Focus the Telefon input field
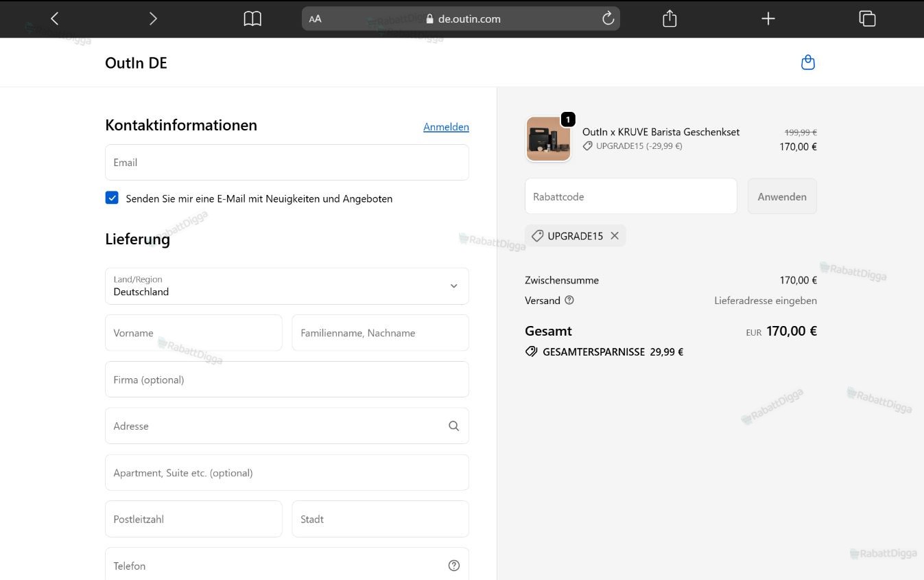The height and width of the screenshot is (580, 924). [x=287, y=564]
